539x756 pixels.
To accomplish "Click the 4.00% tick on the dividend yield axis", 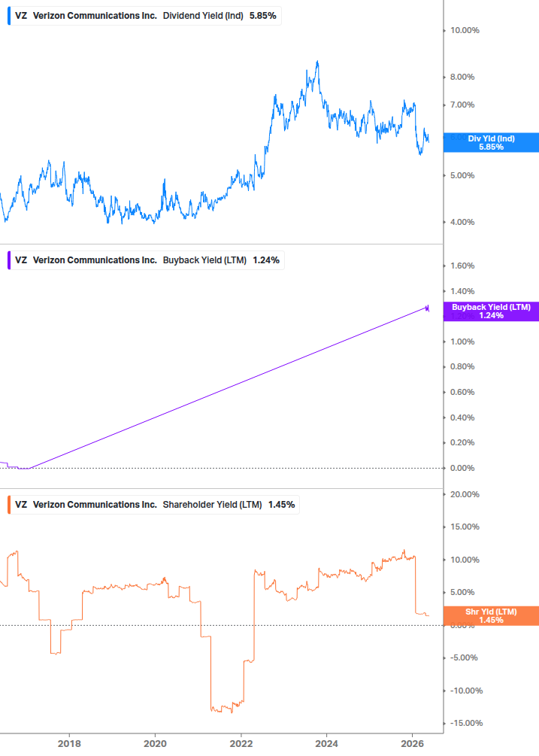I will coord(462,222).
